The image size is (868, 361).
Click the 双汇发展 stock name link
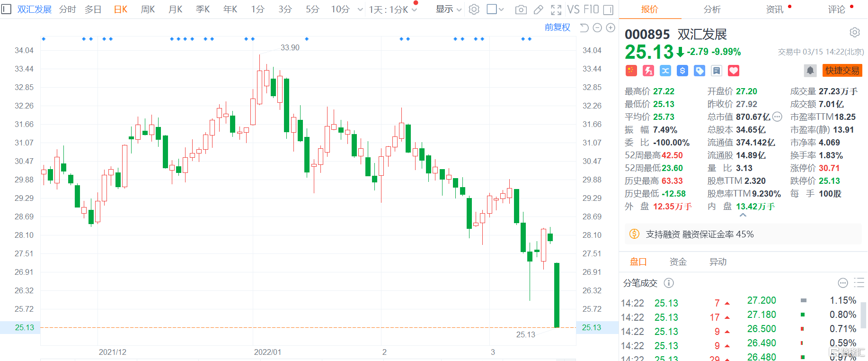pyautogui.click(x=35, y=9)
